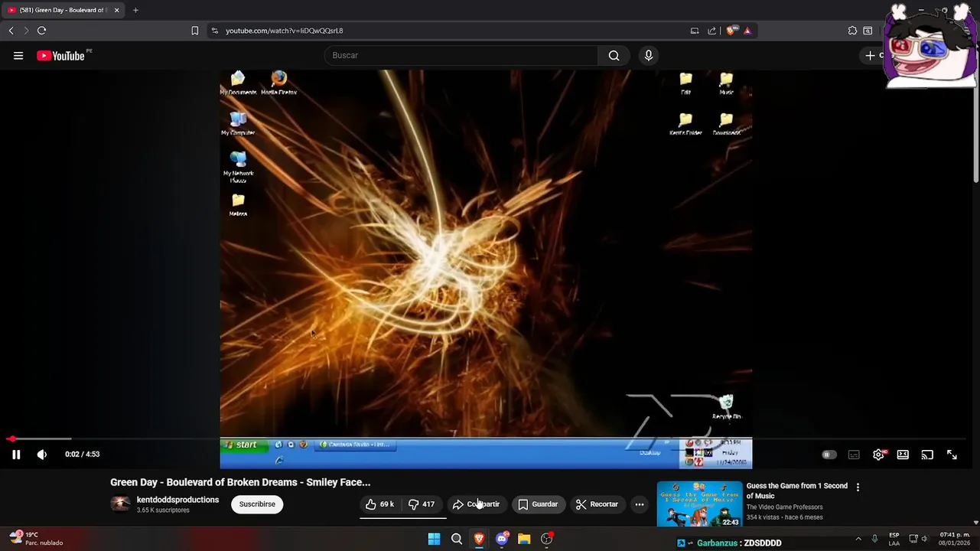Open the picture-in-picture icon in address bar
This screenshot has width=980, height=551.
coord(695,31)
